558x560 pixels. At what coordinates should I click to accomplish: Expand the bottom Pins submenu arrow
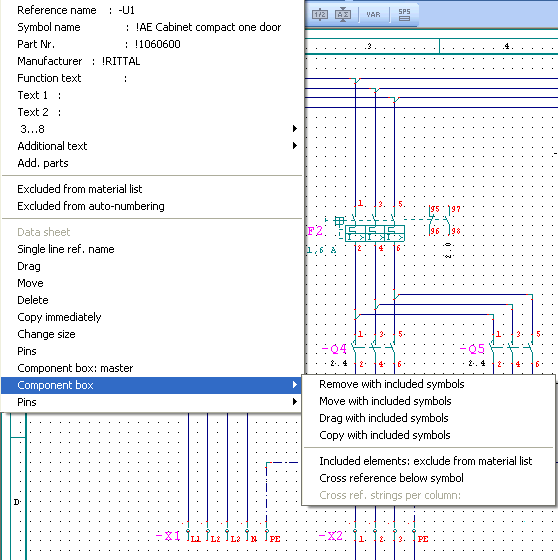point(294,402)
